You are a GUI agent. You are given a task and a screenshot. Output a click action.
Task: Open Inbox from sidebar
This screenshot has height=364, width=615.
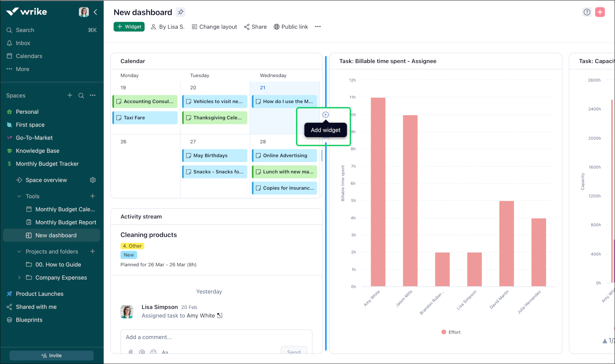(23, 43)
